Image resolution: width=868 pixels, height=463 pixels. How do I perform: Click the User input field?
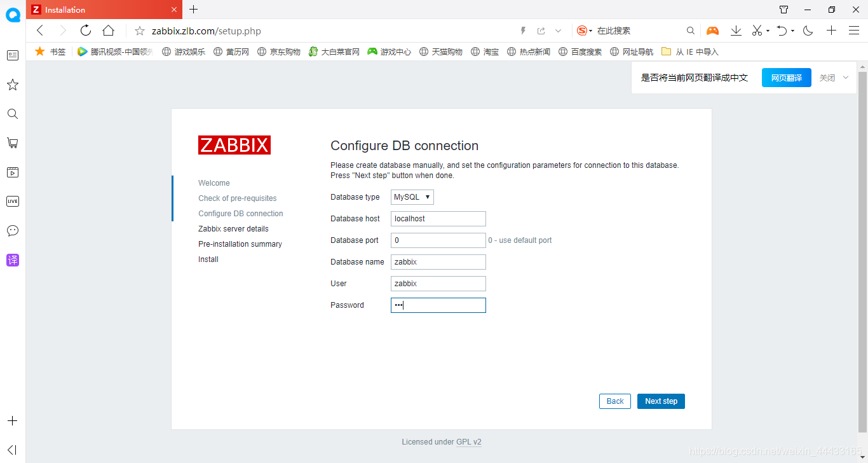coord(438,284)
